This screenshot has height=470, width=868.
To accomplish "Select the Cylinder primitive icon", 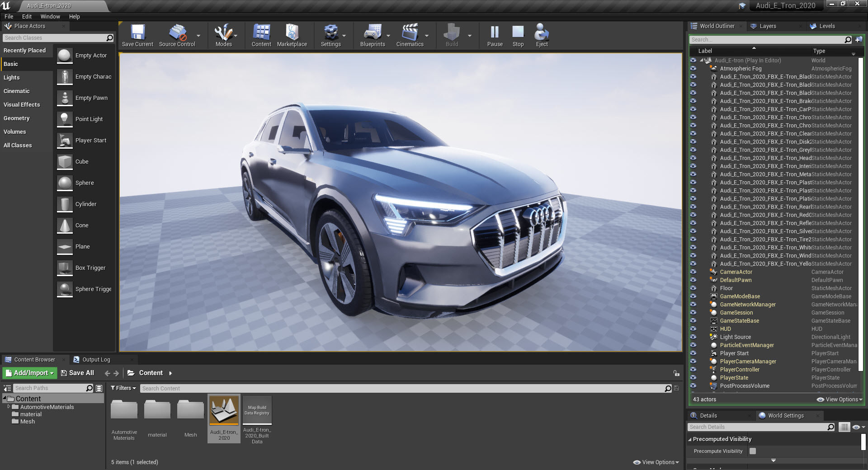I will point(65,204).
